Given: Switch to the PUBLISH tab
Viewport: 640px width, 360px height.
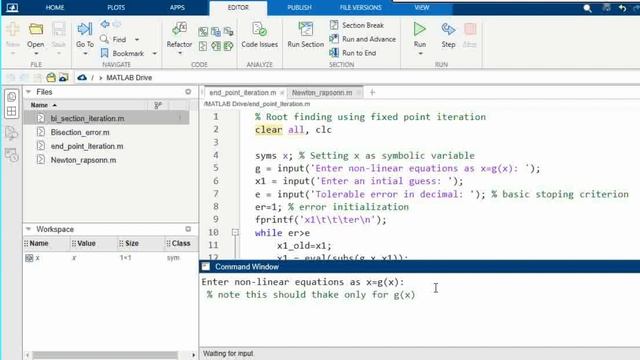Looking at the screenshot, I should tap(299, 8).
